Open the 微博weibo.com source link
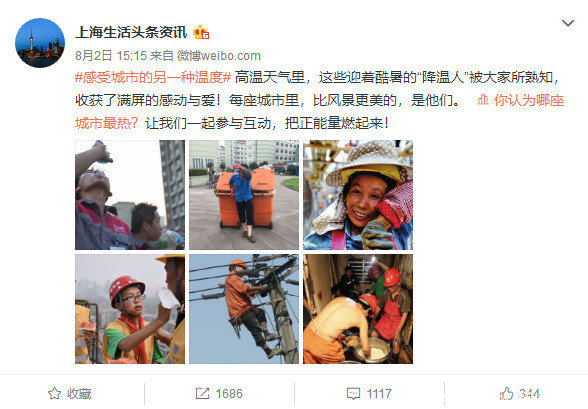Screen dimensions: 588x409 pos(219,56)
